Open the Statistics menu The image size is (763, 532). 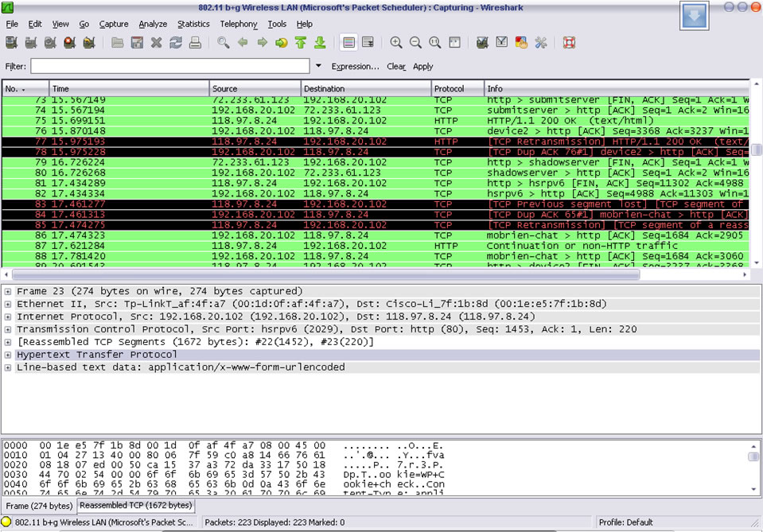click(193, 24)
